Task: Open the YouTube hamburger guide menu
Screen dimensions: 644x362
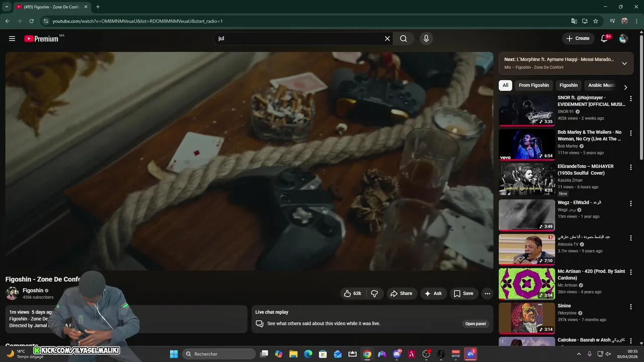Action: pyautogui.click(x=12, y=39)
